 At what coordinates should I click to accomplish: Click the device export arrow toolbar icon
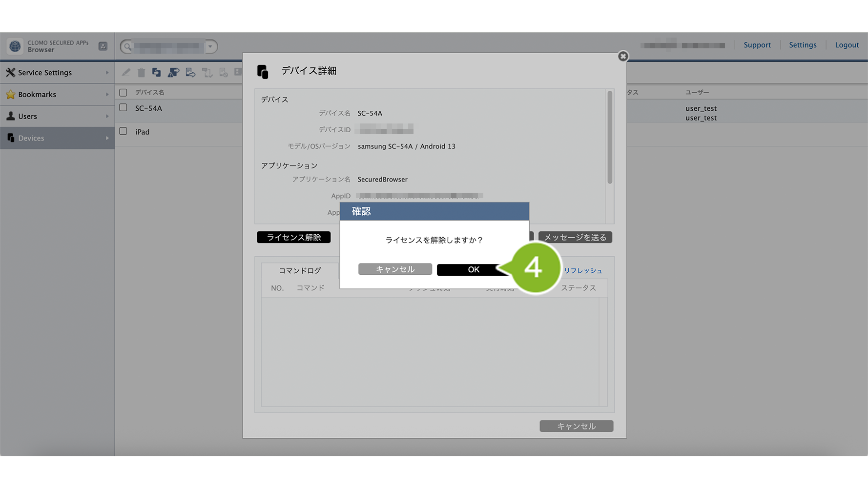190,73
